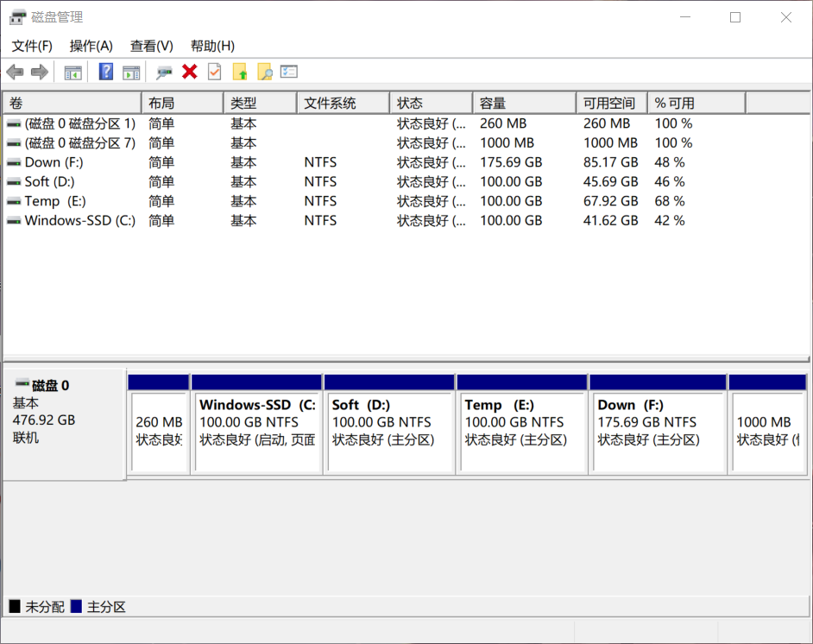Select the Temp (E:) volume name

(55, 201)
